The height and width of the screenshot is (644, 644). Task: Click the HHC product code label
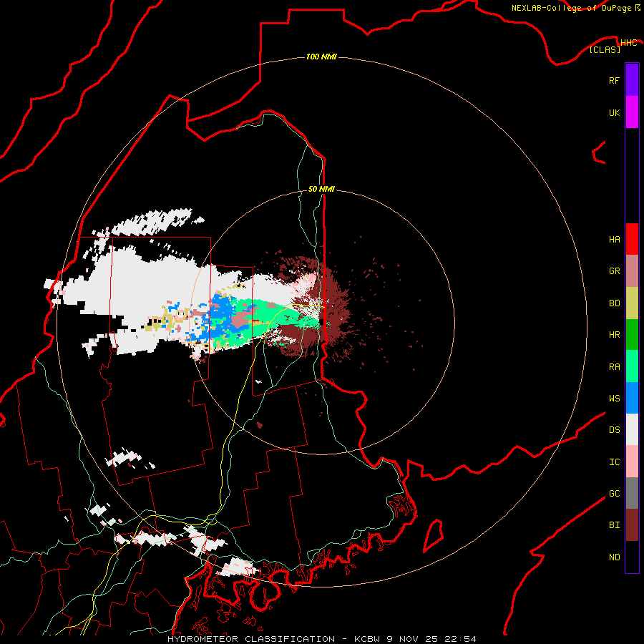pos(629,43)
